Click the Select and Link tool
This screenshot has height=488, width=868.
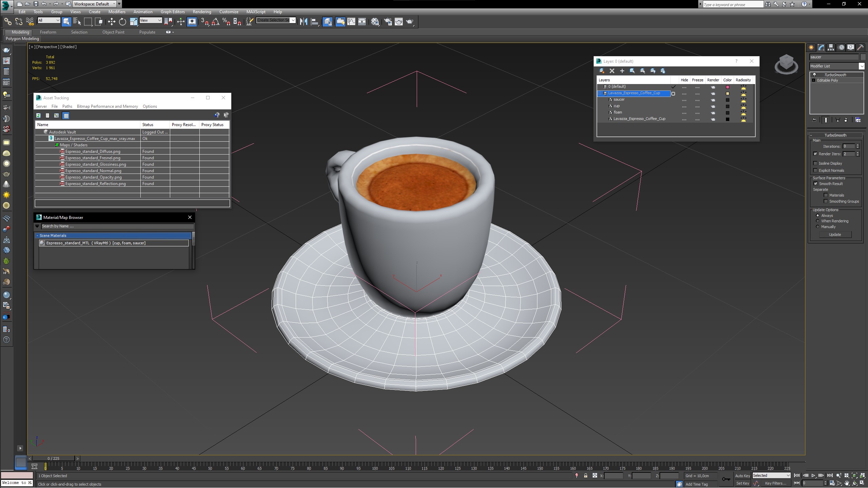tap(7, 22)
